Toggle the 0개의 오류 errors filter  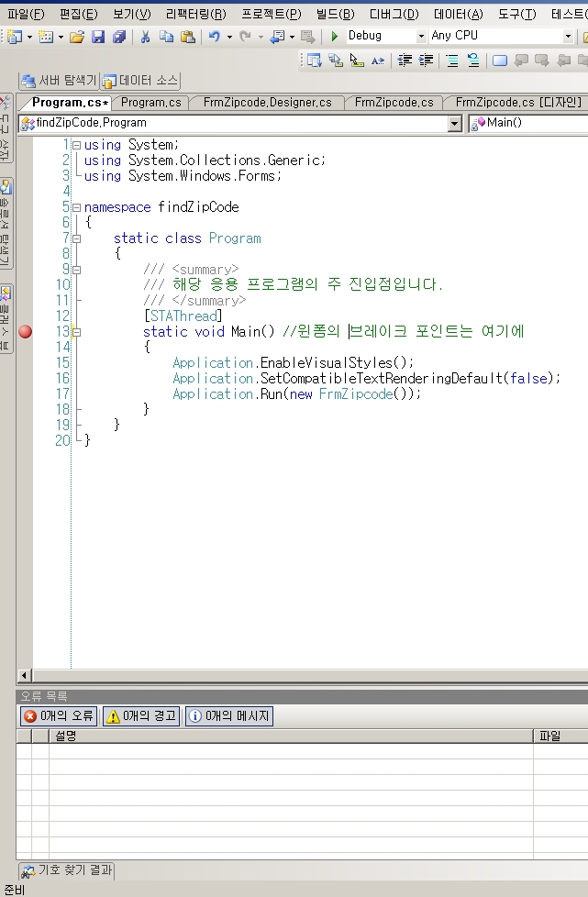59,716
